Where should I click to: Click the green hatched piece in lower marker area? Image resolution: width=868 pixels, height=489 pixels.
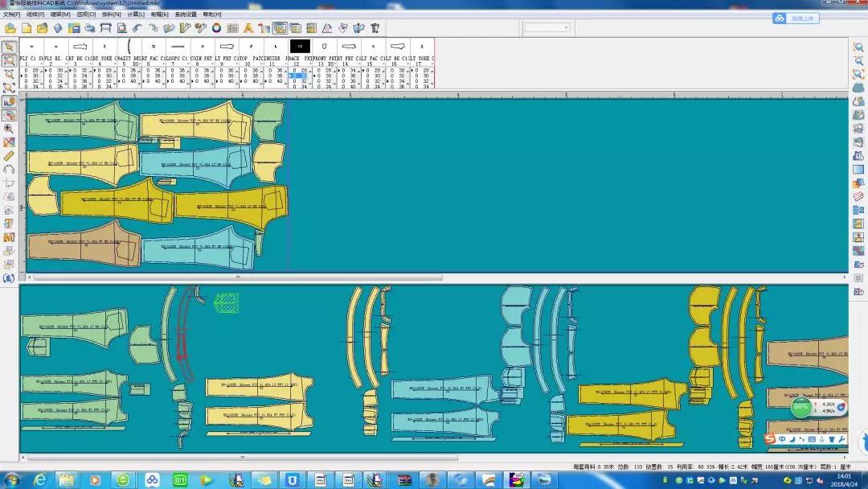point(227,302)
